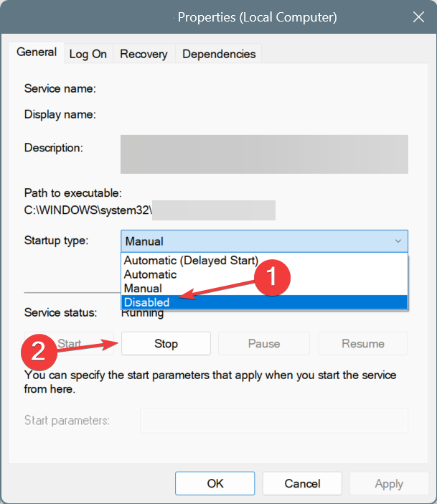
Task: Click the Service name label
Action: click(60, 88)
